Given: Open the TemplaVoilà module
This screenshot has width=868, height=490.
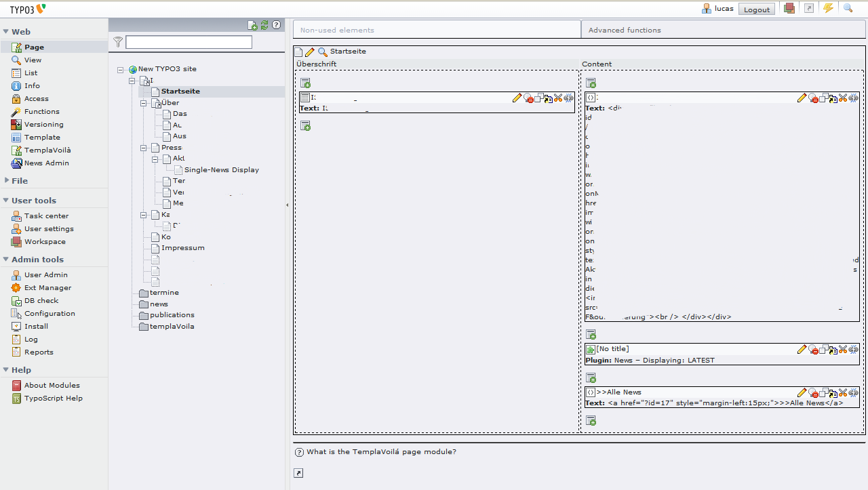Looking at the screenshot, I should click(x=47, y=150).
